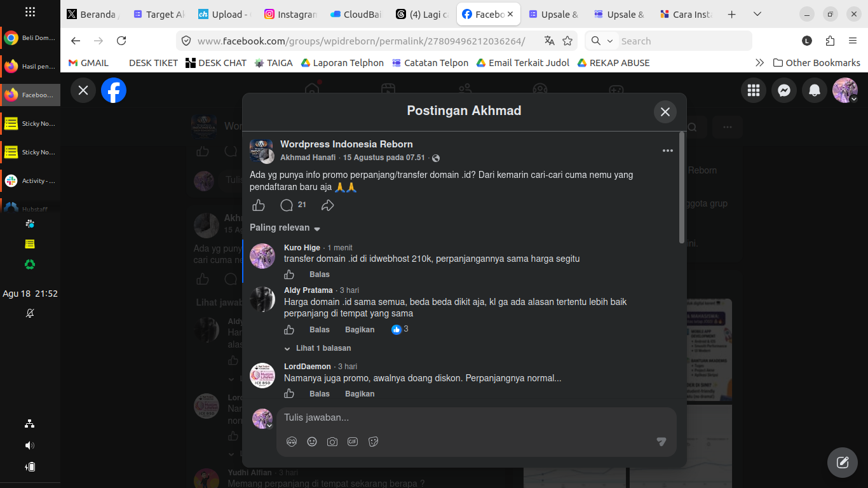Open the volume control in system tray

[30, 445]
